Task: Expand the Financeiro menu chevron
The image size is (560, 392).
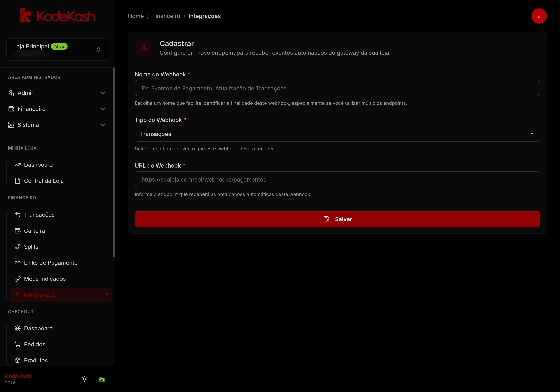Action: pos(103,109)
